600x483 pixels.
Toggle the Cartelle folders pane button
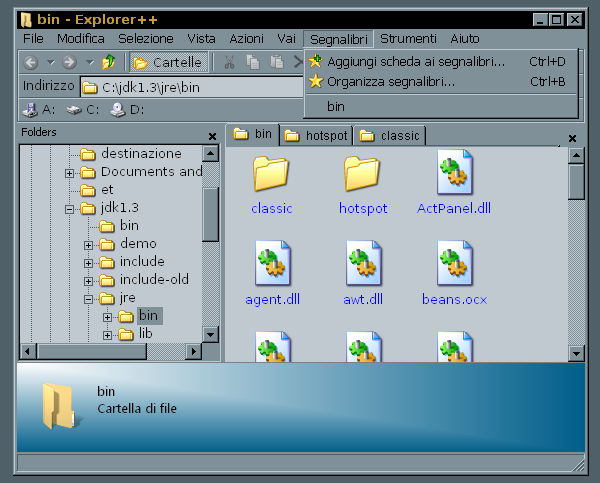[x=168, y=62]
